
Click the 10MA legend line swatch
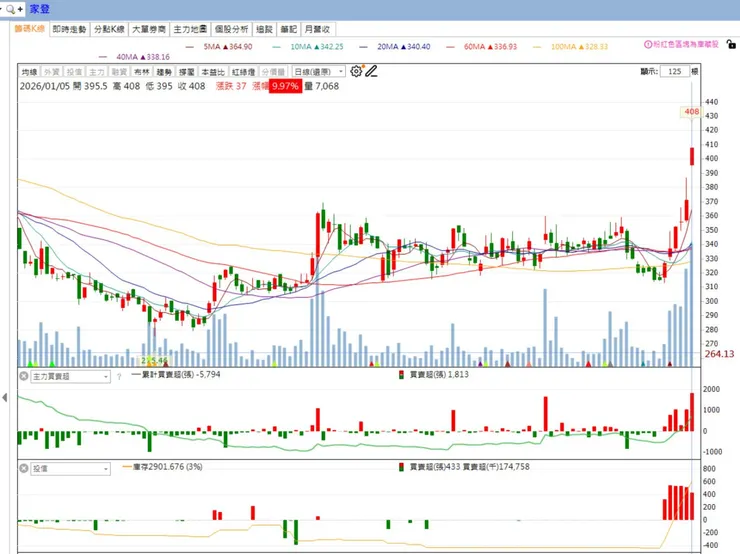click(x=277, y=47)
